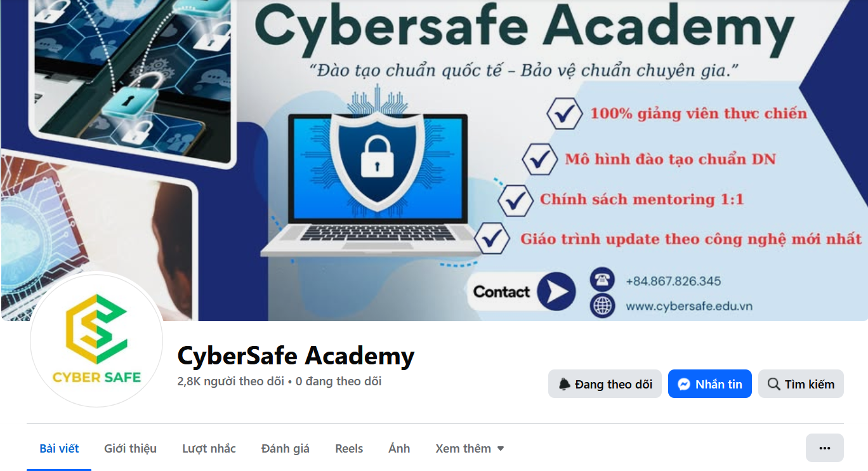
Task: Click the magnifier icon on Tìm kiếm
Action: click(773, 384)
